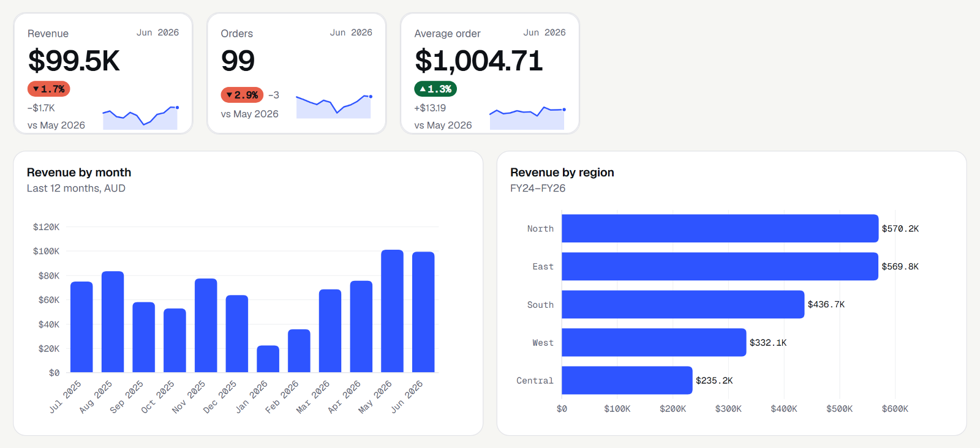Screen dimensions: 980x448
Task: Click the $436.7K South value label
Action: point(826,305)
